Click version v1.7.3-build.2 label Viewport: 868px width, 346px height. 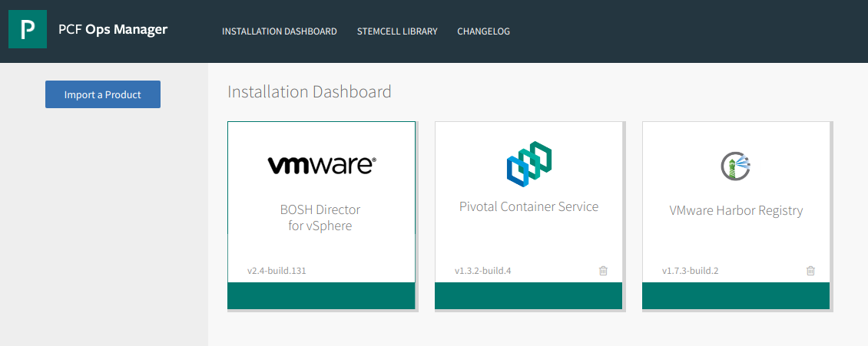click(691, 272)
